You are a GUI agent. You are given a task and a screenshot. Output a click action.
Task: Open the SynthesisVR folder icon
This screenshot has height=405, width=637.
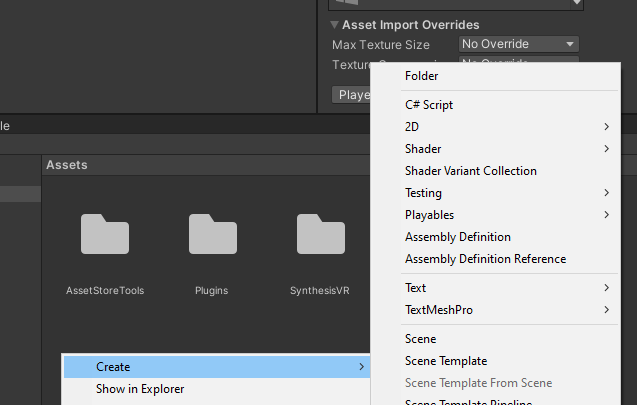[x=321, y=234]
